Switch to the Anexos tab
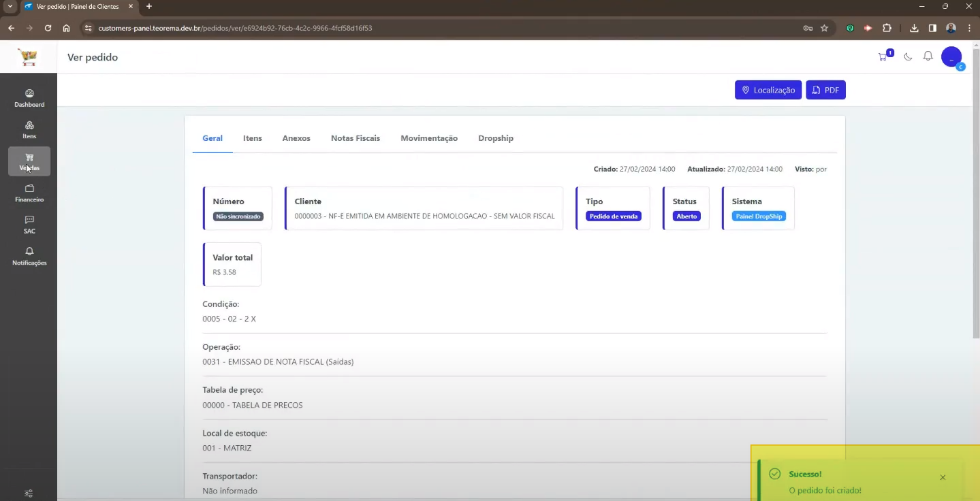 click(x=296, y=138)
